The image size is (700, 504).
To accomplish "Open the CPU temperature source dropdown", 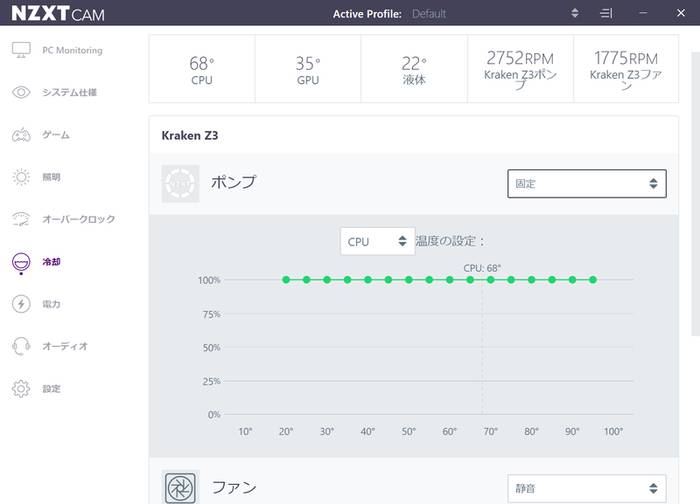I will pos(377,242).
